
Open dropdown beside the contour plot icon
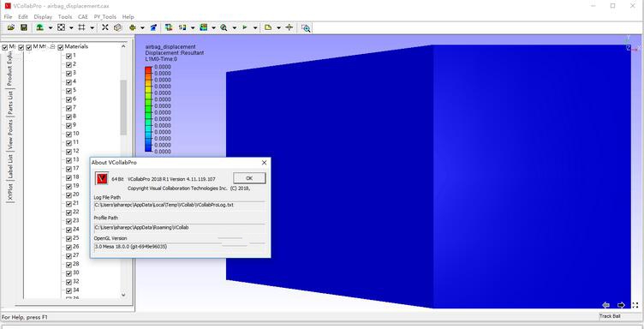point(213,28)
